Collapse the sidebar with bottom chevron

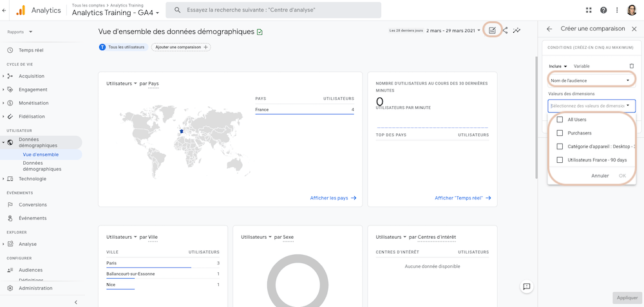point(75,302)
